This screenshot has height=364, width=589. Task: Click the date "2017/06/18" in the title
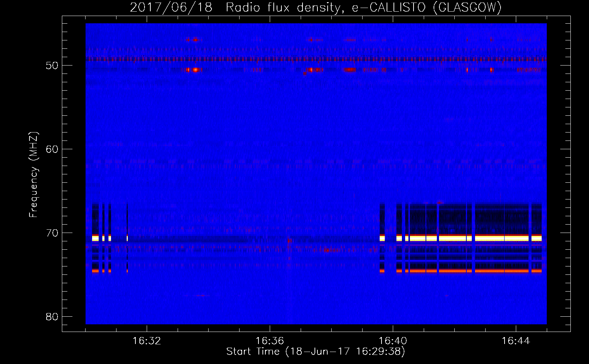pos(171,7)
